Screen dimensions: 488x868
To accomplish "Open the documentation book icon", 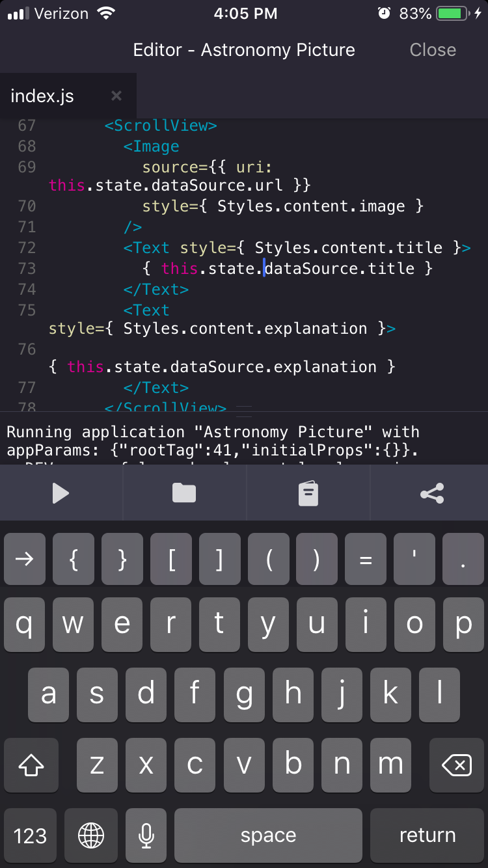I will point(308,493).
